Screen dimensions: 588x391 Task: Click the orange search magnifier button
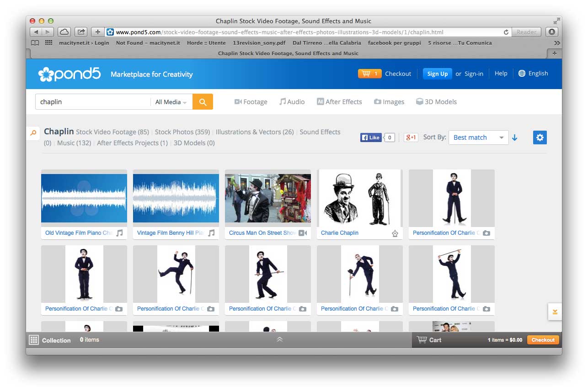[203, 102]
